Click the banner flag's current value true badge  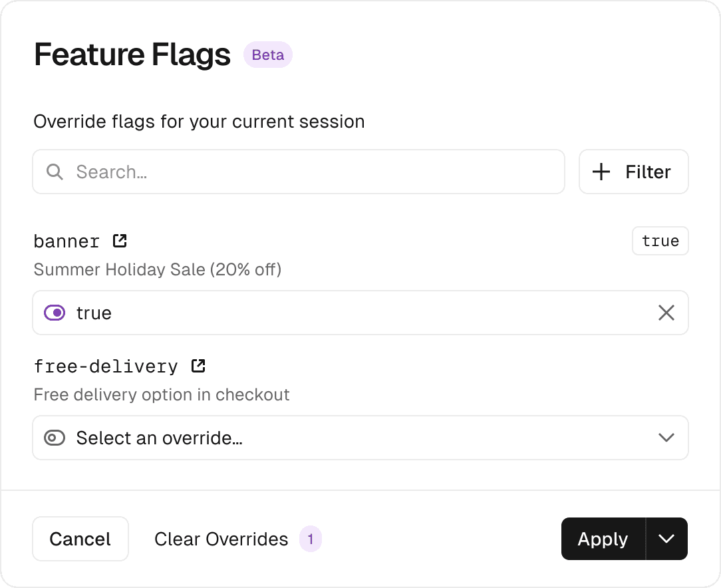pos(660,241)
